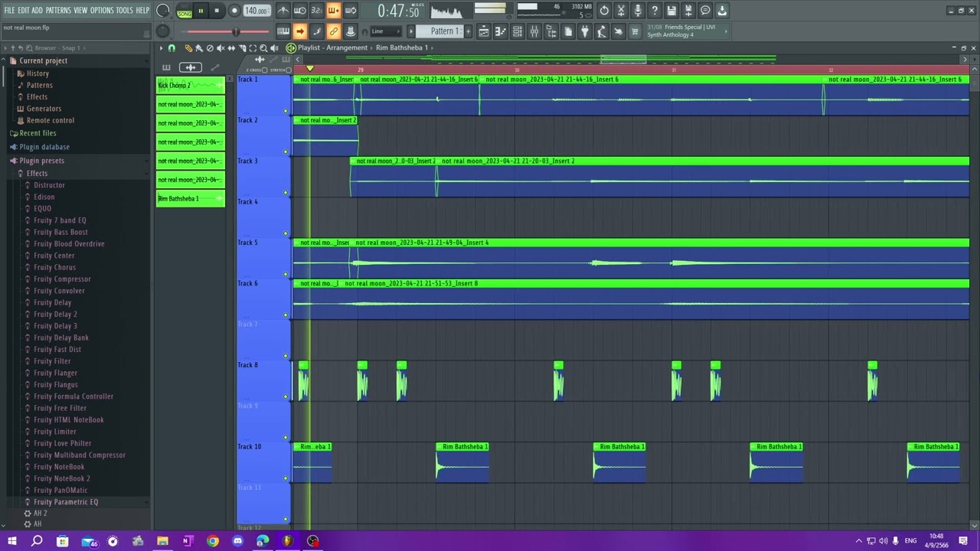This screenshot has height=551, width=980.
Task: Toggle the STRETCH option checkbox
Action: click(289, 70)
